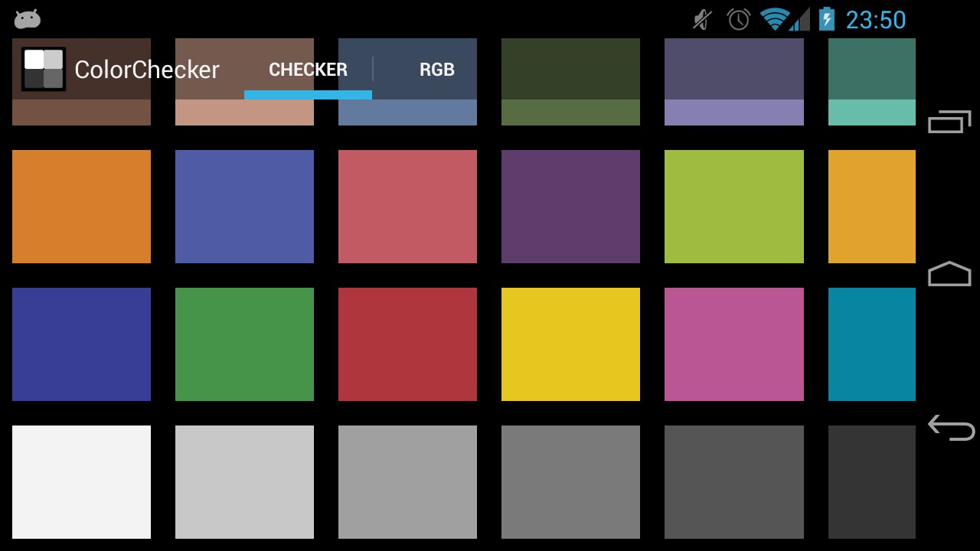Tap the muted sound status icon

702,19
